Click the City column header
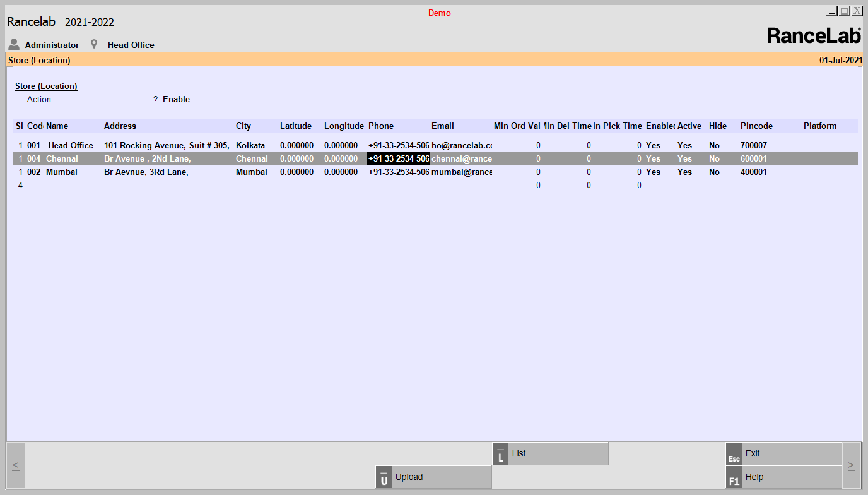Screen dimensions: 868x495 pos(243,126)
